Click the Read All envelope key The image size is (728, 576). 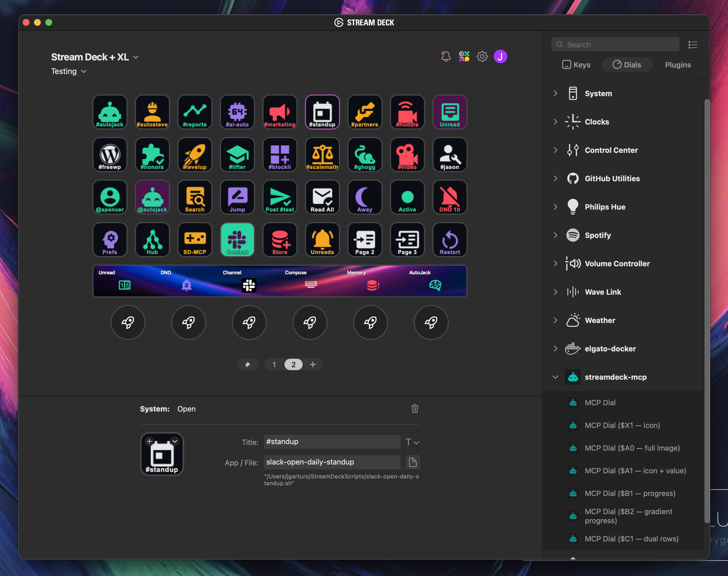point(322,197)
